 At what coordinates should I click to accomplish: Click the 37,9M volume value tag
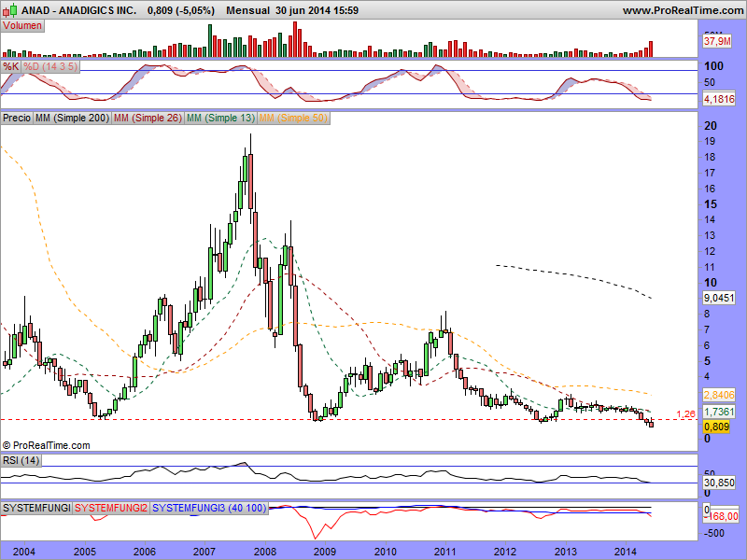717,41
